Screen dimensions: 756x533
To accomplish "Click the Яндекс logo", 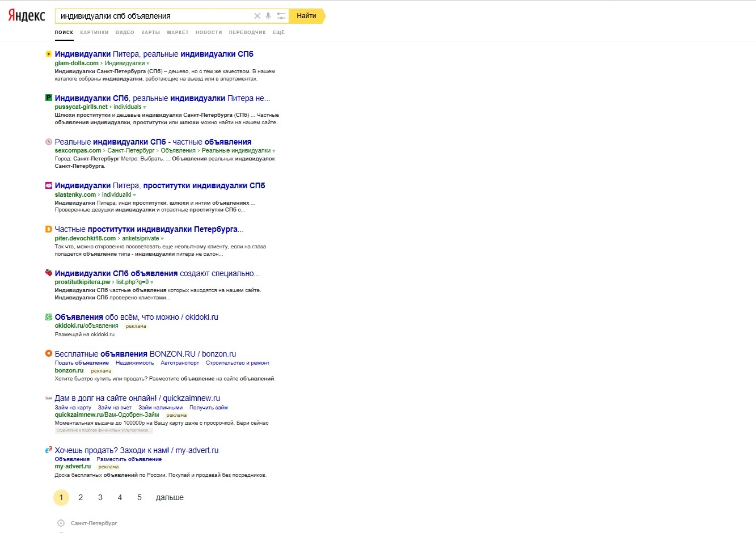I will pyautogui.click(x=27, y=16).
